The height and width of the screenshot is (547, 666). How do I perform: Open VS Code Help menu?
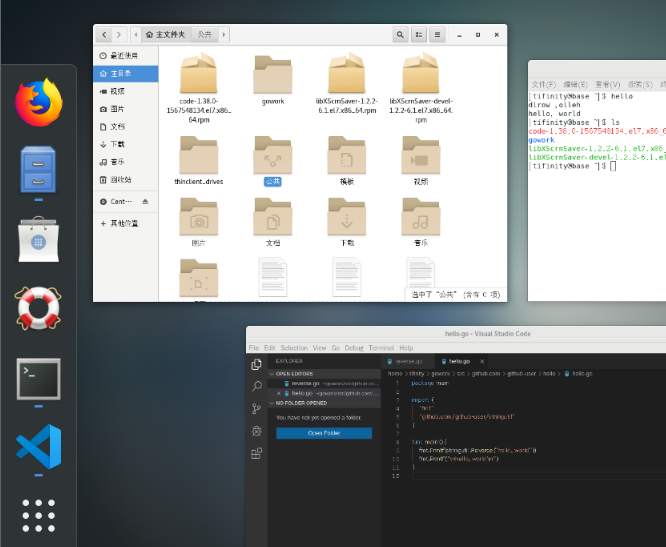[x=406, y=348]
